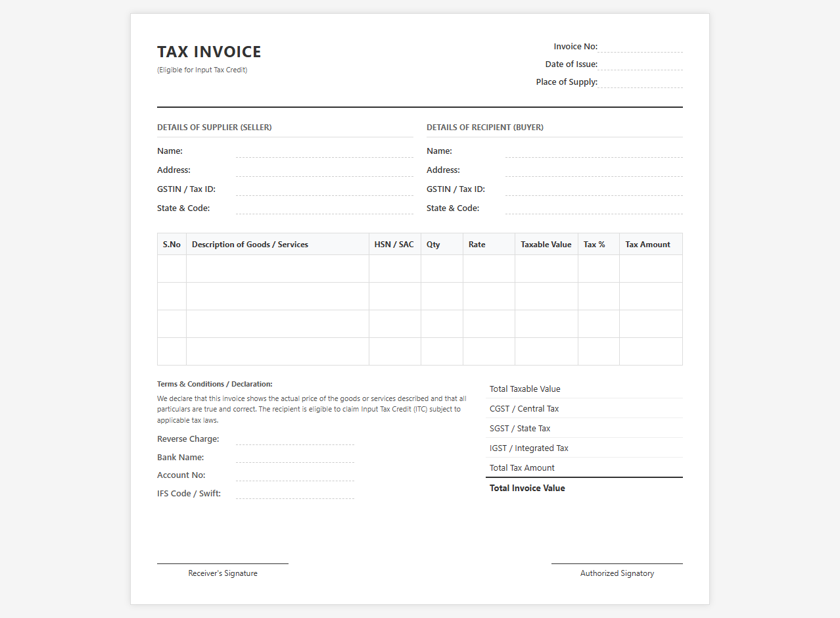840x618 pixels.
Task: Click the HSN / SAC column header
Action: [x=395, y=245]
